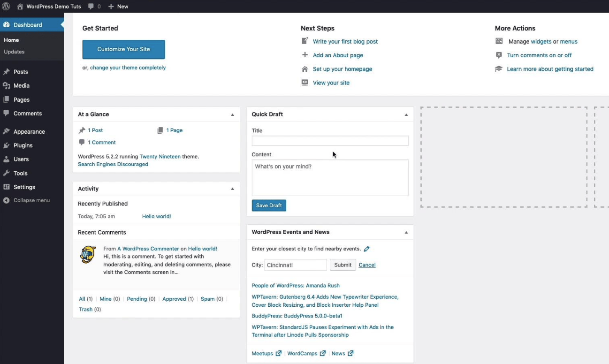Read People of WordPress: Amanda Rush
This screenshot has width=609, height=364.
click(296, 286)
